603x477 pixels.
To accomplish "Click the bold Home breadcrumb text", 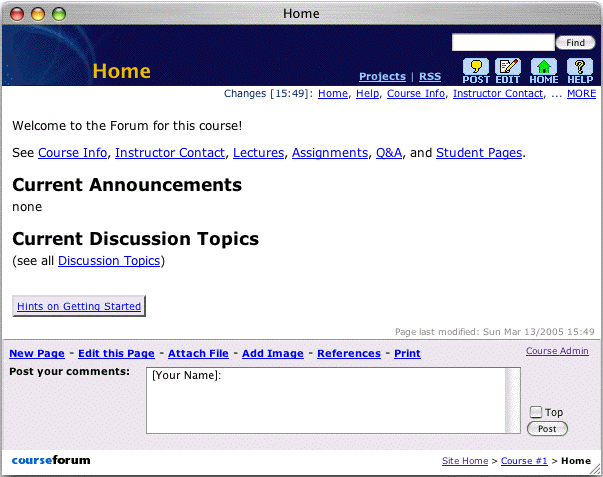I will (576, 461).
